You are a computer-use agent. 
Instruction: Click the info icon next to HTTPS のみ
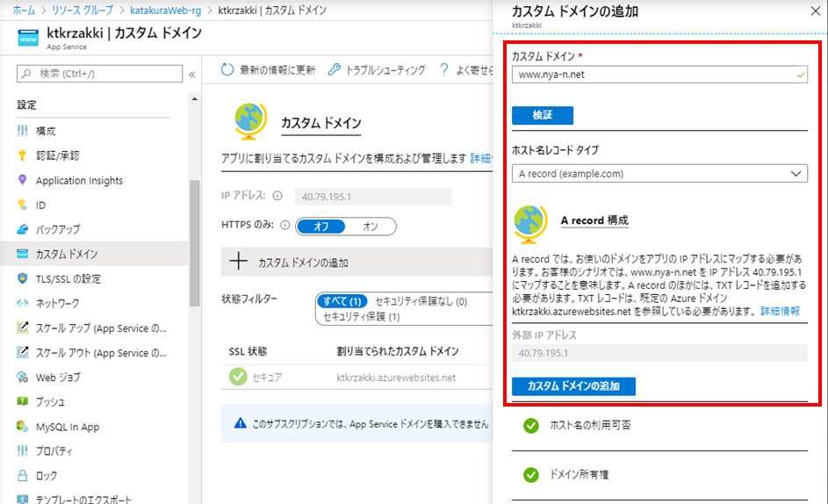coord(285,226)
